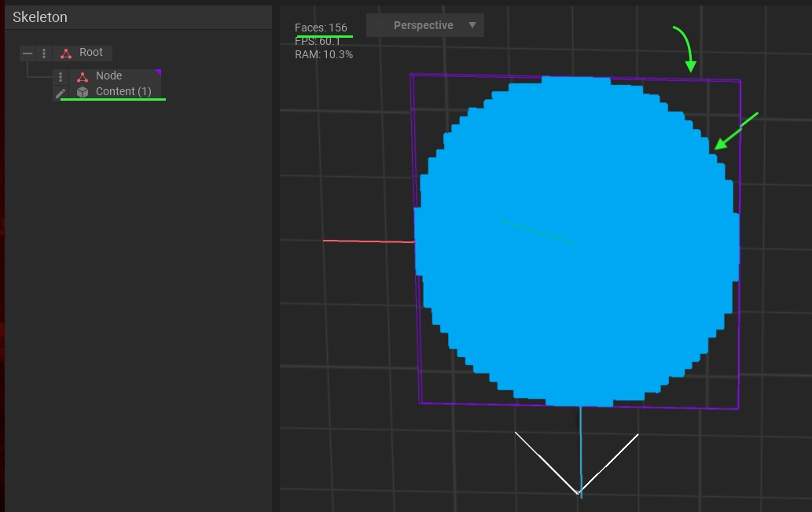The width and height of the screenshot is (812, 512).
Task: Click the red bone icon beside Root
Action: (x=66, y=53)
